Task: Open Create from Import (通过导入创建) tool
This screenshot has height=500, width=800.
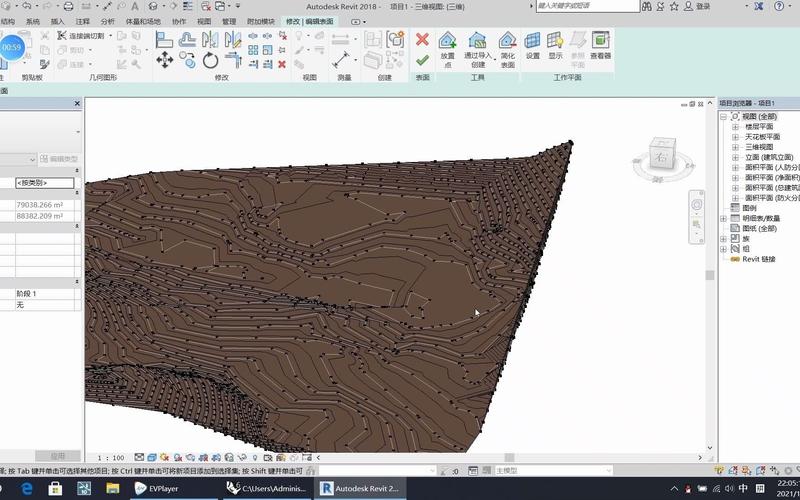Action: click(x=478, y=49)
